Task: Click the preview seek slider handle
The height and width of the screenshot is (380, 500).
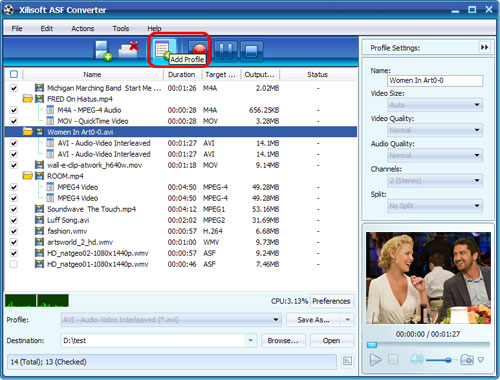Action: 372,345
